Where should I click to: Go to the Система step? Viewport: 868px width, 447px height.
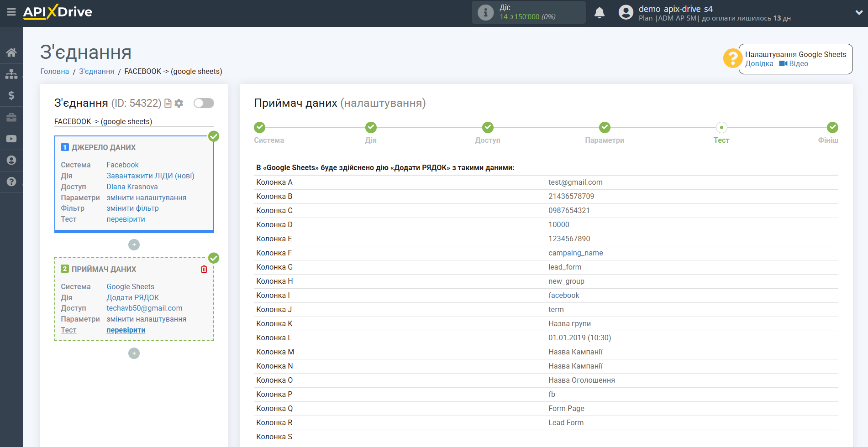[x=260, y=127]
